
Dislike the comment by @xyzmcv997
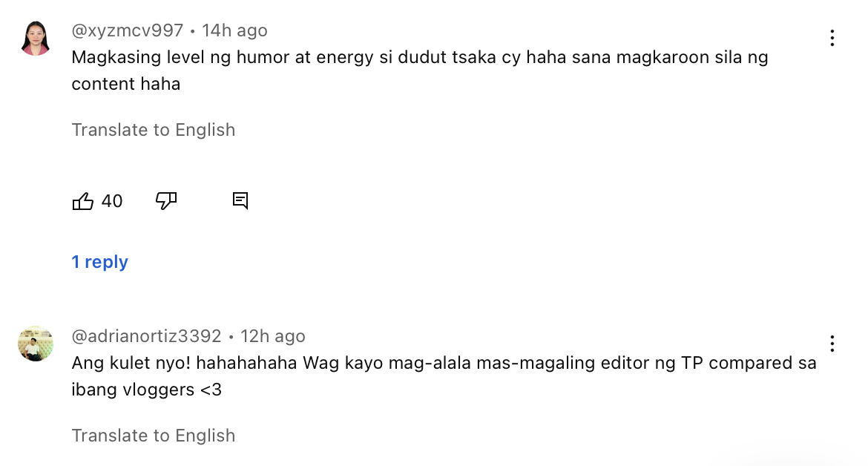[166, 201]
